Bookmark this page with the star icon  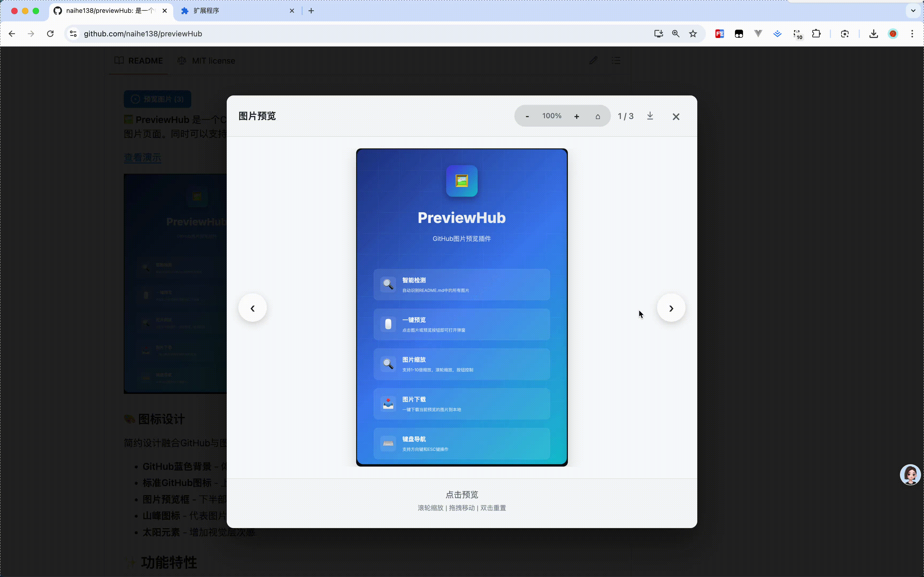(693, 34)
